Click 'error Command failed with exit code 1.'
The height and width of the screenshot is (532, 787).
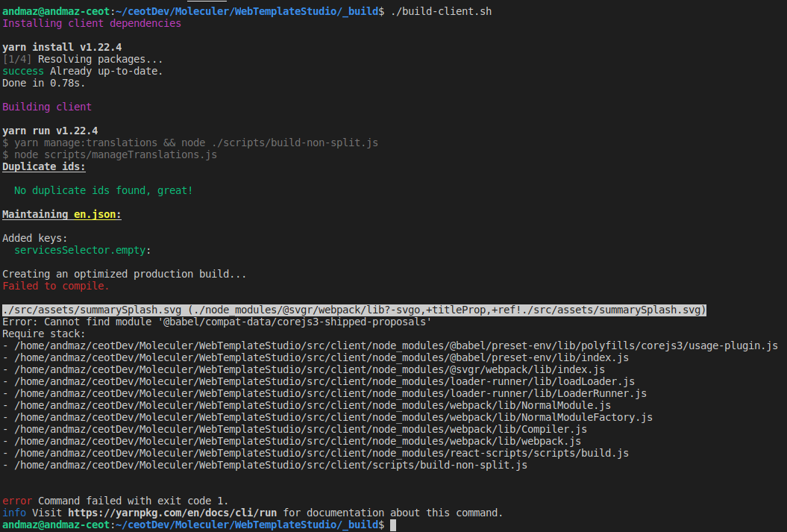pyautogui.click(x=116, y=501)
